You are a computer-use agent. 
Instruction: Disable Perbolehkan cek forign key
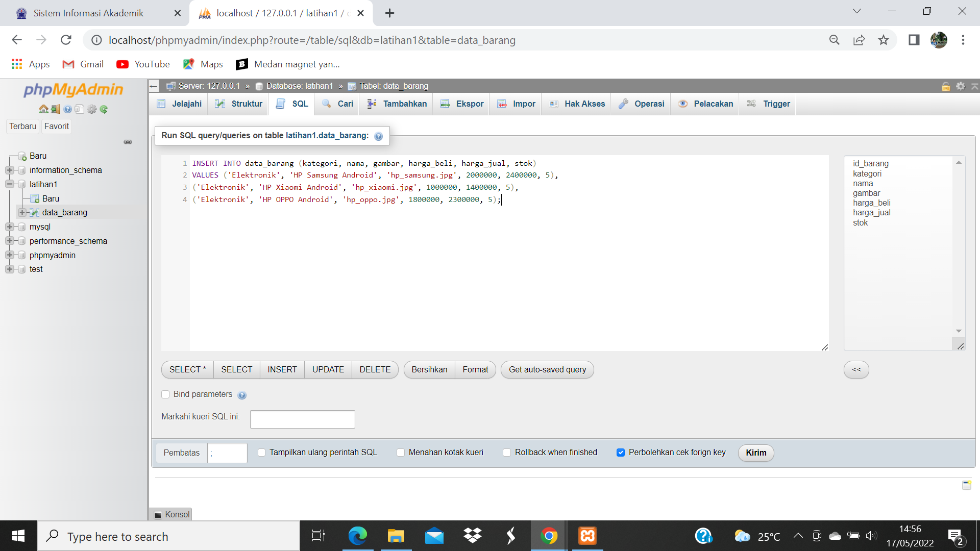pos(621,453)
